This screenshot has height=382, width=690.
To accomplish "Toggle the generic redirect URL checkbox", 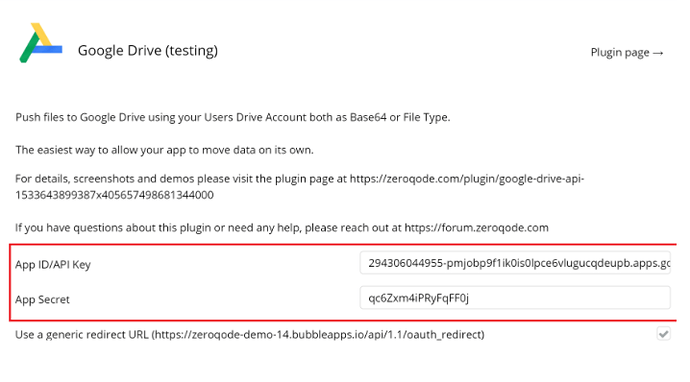I will click(x=664, y=334).
